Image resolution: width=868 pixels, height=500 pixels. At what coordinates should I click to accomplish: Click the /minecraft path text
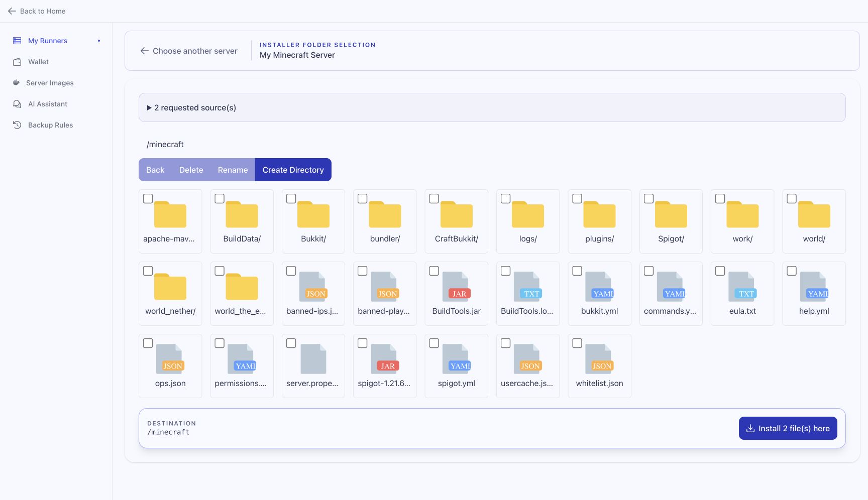point(165,144)
